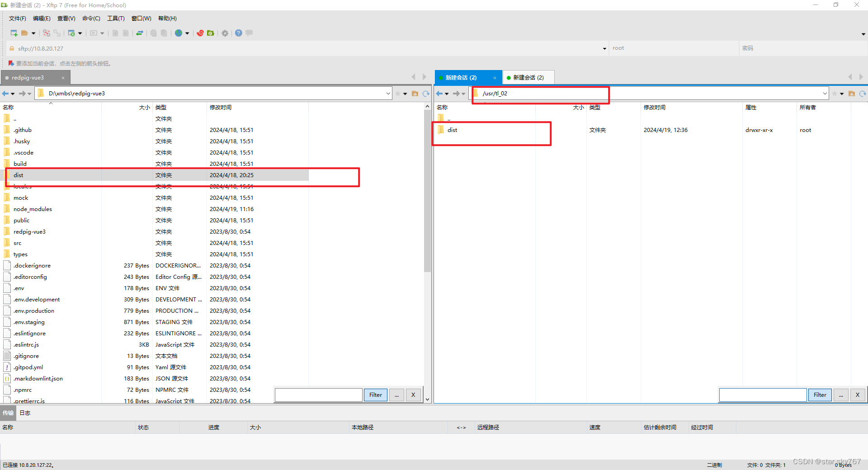Launch Xshell via the red swirl icon
This screenshot has width=868, height=470.
[200, 33]
